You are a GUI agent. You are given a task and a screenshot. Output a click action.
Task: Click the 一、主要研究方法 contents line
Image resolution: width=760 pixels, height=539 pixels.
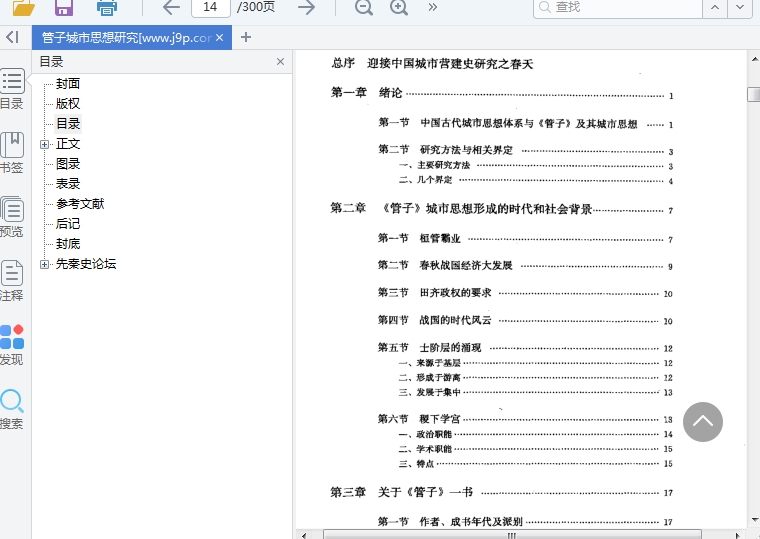pos(536,166)
